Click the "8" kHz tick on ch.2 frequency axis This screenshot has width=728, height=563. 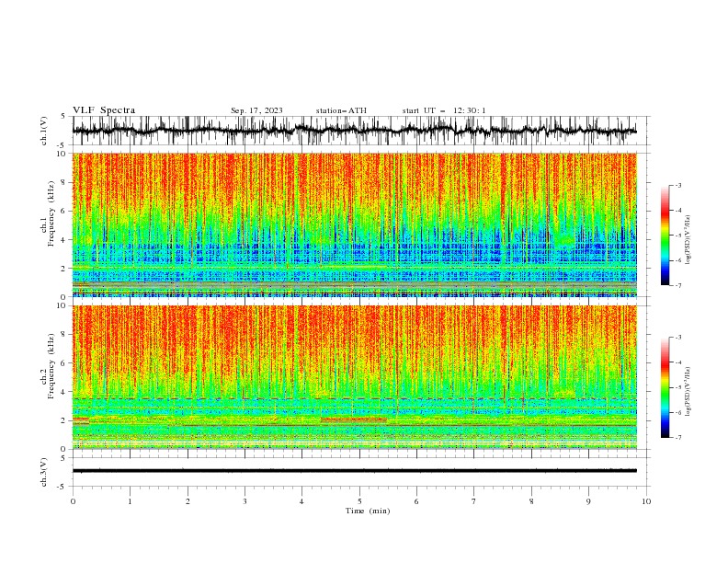63,334
